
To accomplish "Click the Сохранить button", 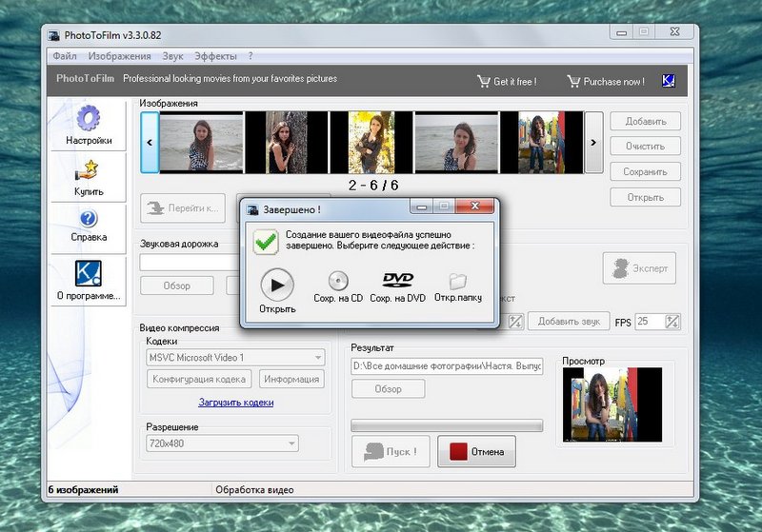I will [x=646, y=172].
